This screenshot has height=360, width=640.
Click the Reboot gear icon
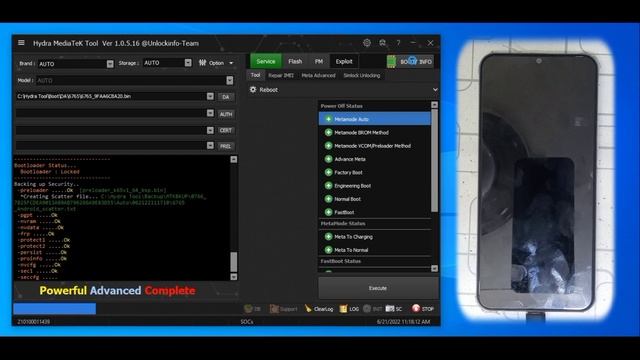click(253, 89)
